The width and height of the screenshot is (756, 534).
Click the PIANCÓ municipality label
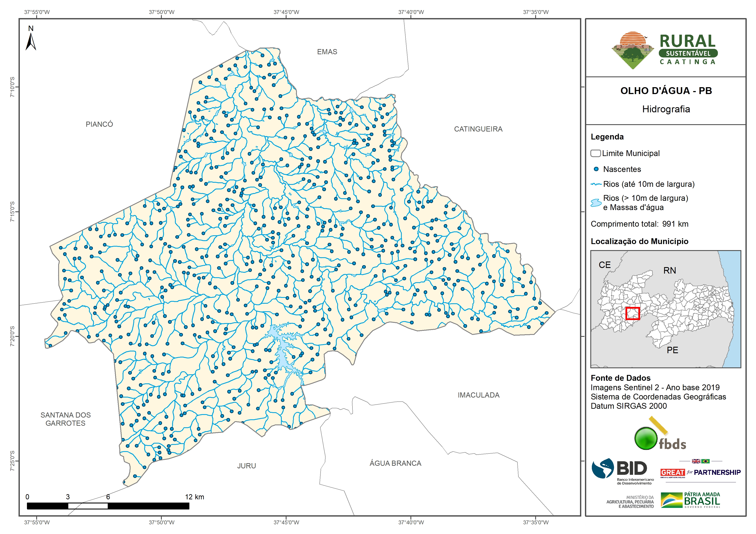(x=99, y=124)
